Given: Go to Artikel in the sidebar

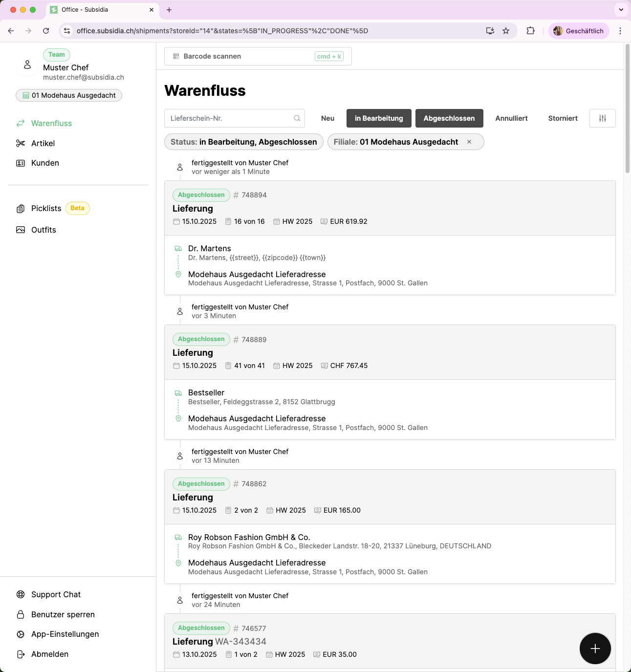Looking at the screenshot, I should (x=43, y=143).
